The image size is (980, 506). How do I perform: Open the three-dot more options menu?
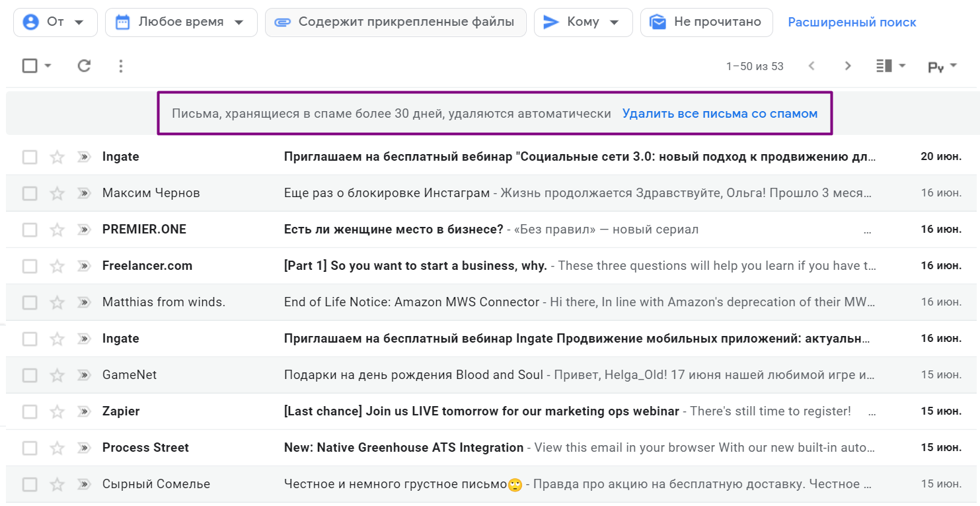[120, 65]
